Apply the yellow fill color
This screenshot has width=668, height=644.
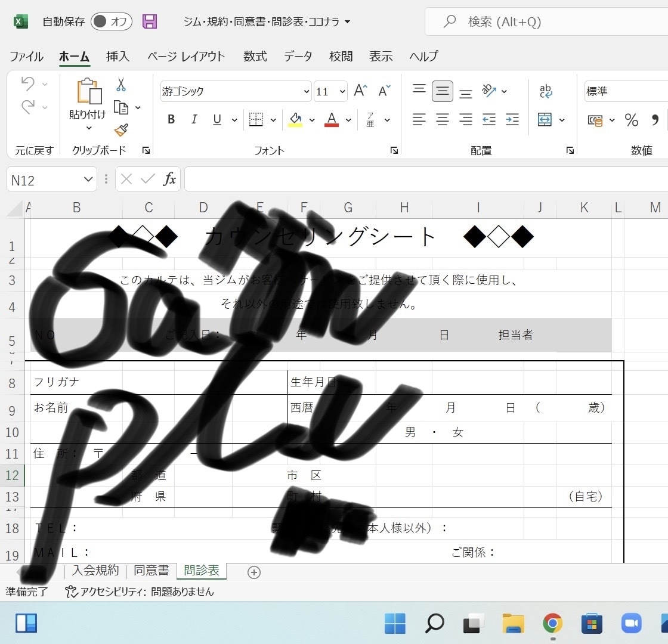pyautogui.click(x=295, y=120)
